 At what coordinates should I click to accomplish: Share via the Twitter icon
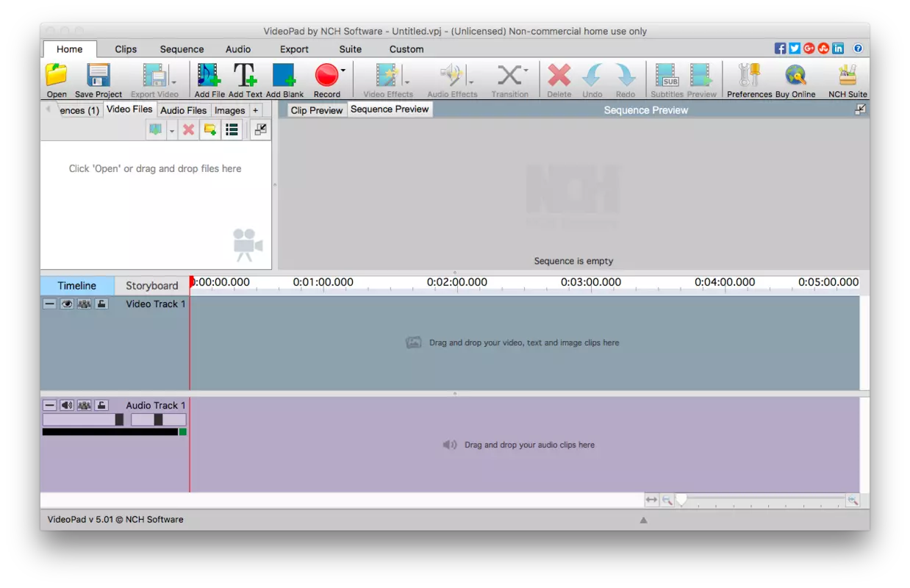pos(795,49)
